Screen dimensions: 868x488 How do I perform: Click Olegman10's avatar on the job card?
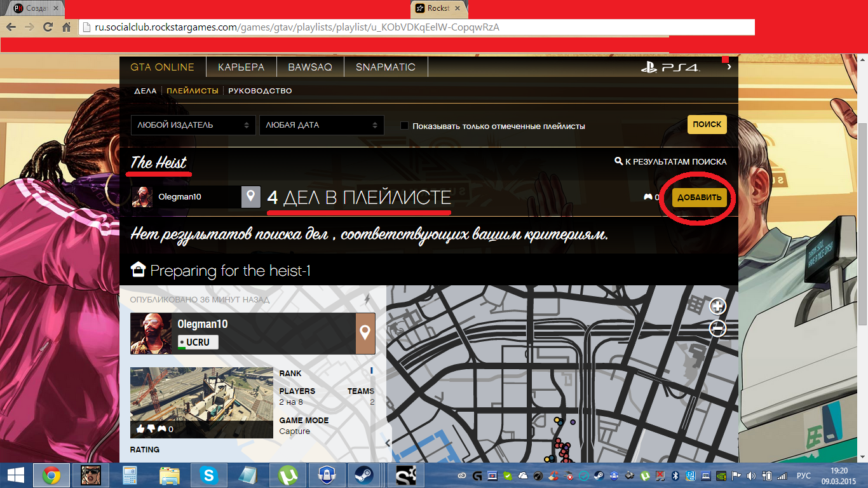click(151, 334)
